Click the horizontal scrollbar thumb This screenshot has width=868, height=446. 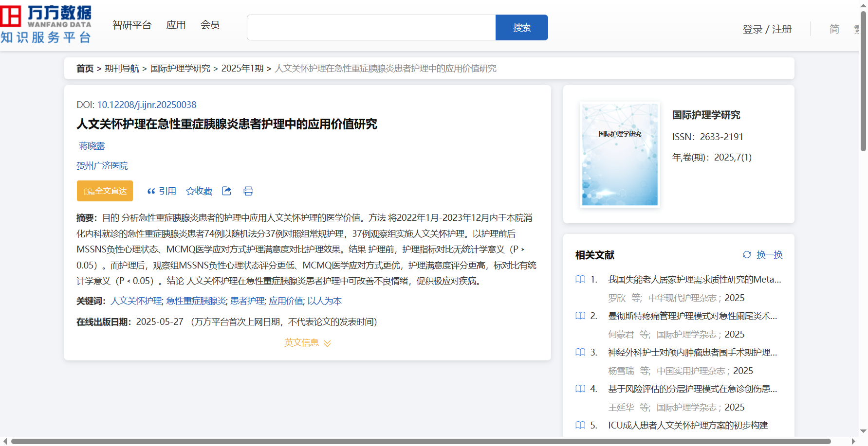(421, 442)
